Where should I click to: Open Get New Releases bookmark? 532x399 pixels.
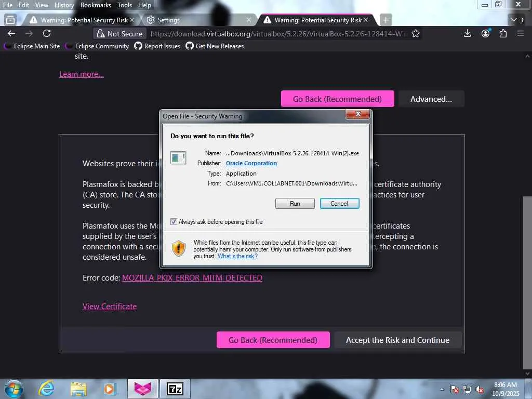(215, 46)
